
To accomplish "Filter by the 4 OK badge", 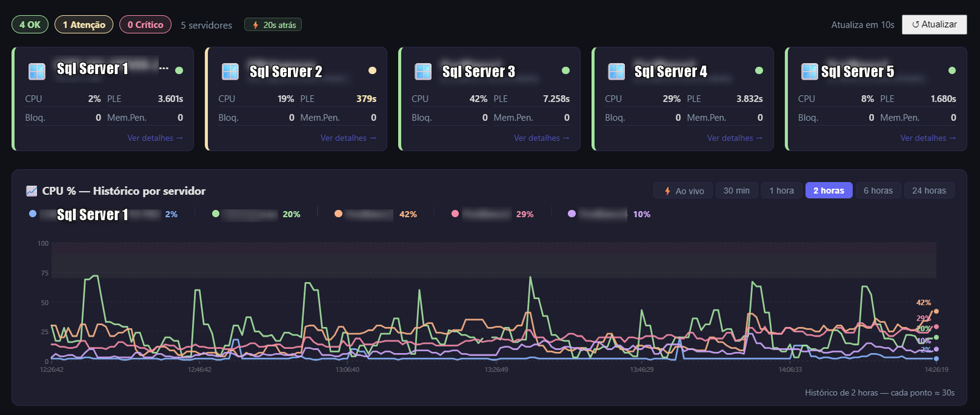I will tap(30, 25).
